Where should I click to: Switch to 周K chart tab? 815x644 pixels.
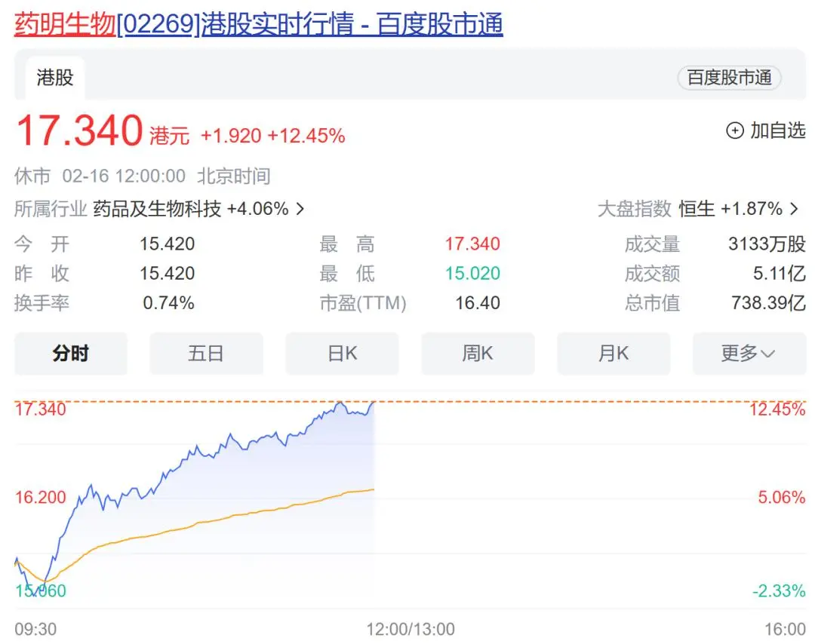(478, 354)
